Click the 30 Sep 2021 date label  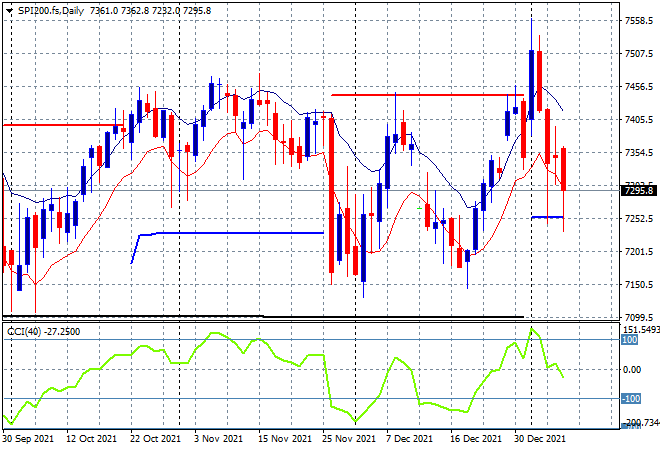28,439
